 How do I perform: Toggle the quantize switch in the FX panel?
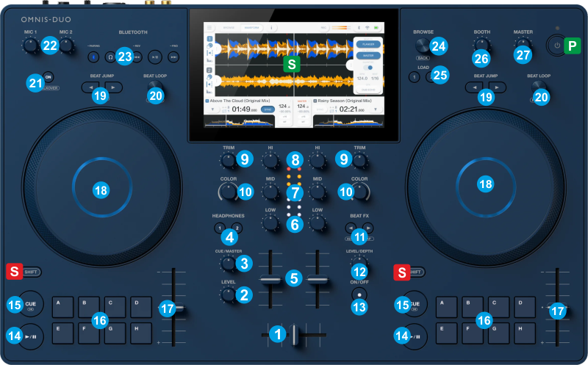[369, 67]
